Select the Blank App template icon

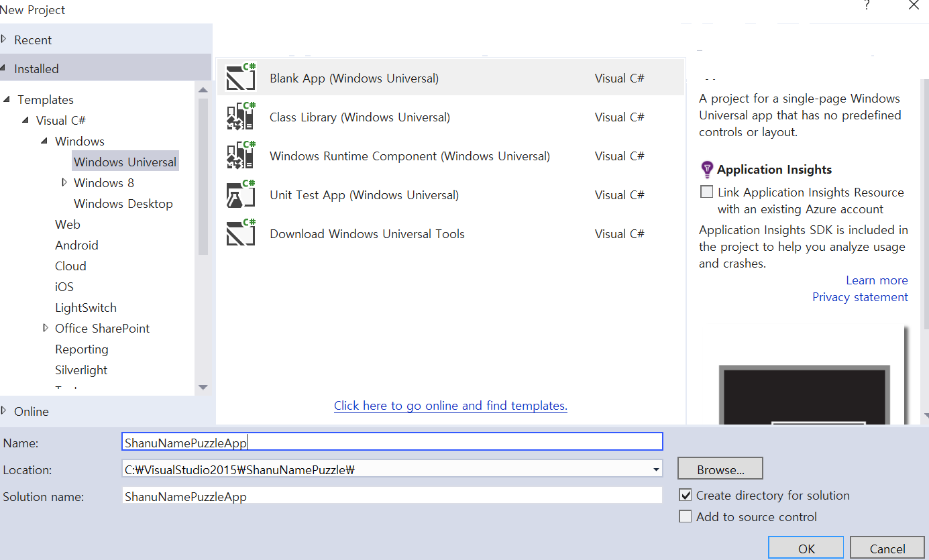tap(241, 76)
